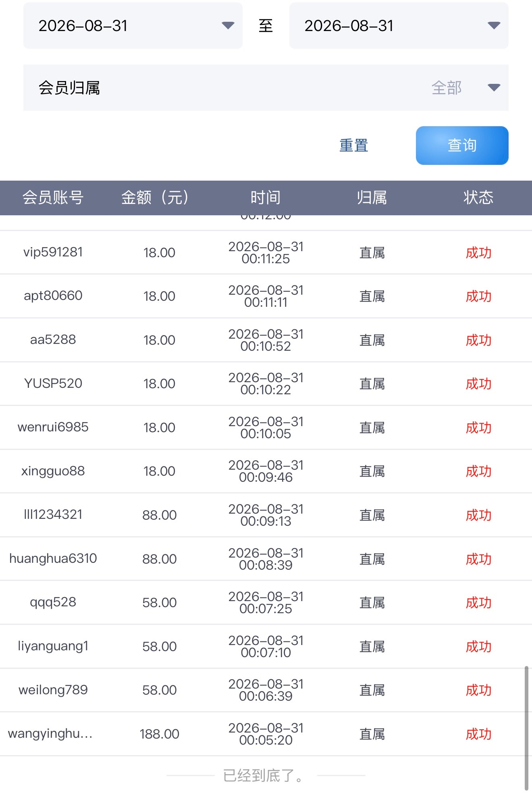Open the start date dropdown arrow

pyautogui.click(x=228, y=26)
